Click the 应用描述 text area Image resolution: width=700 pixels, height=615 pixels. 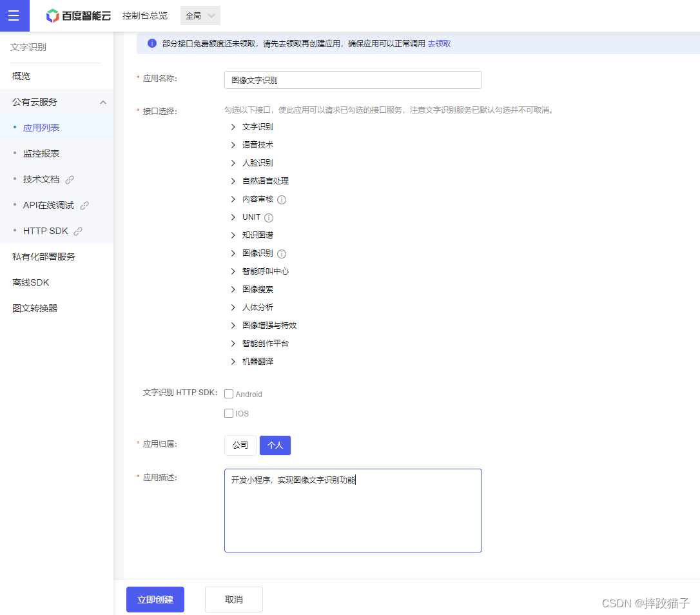[353, 511]
